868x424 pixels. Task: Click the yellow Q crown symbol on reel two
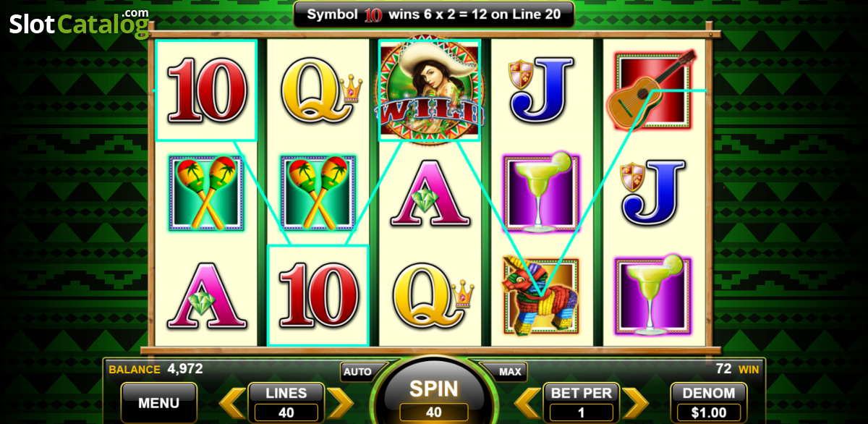pyautogui.click(x=320, y=90)
